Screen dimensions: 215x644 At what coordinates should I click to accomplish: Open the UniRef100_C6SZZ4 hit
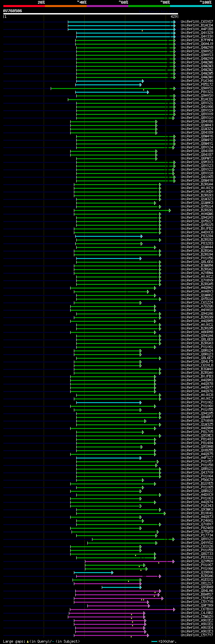[x=197, y=302]
